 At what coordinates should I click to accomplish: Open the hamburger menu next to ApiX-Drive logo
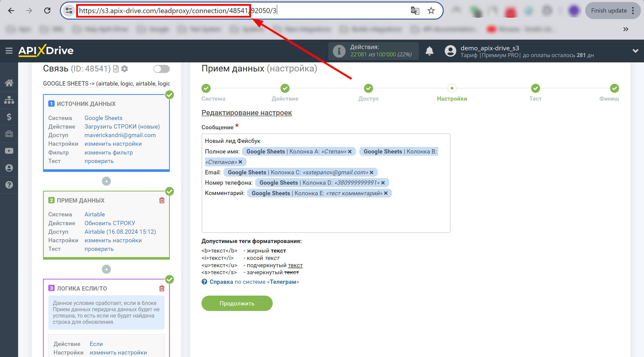coord(9,51)
